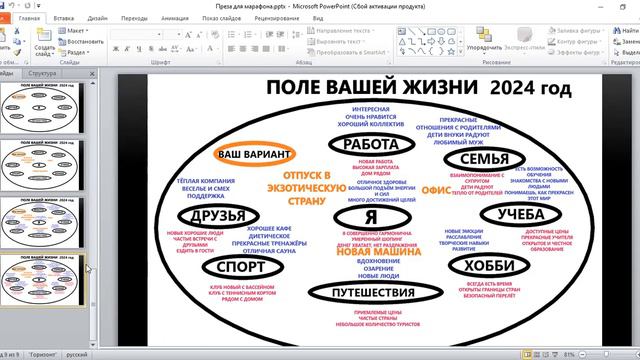
Task: Switch to slide sorter view in status bar
Action: (537, 355)
